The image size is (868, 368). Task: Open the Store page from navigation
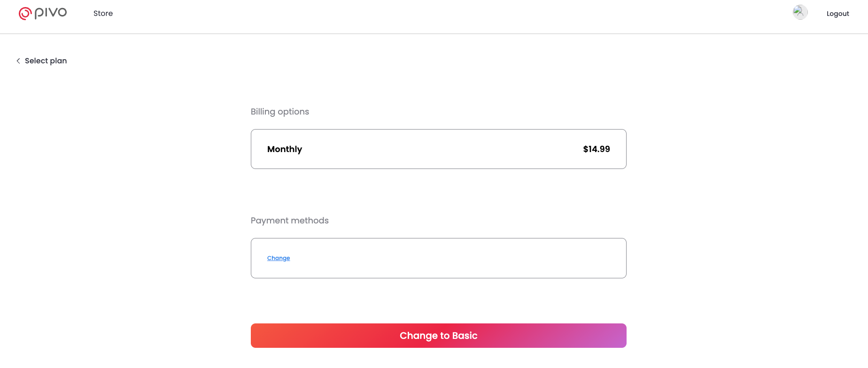[x=103, y=14]
